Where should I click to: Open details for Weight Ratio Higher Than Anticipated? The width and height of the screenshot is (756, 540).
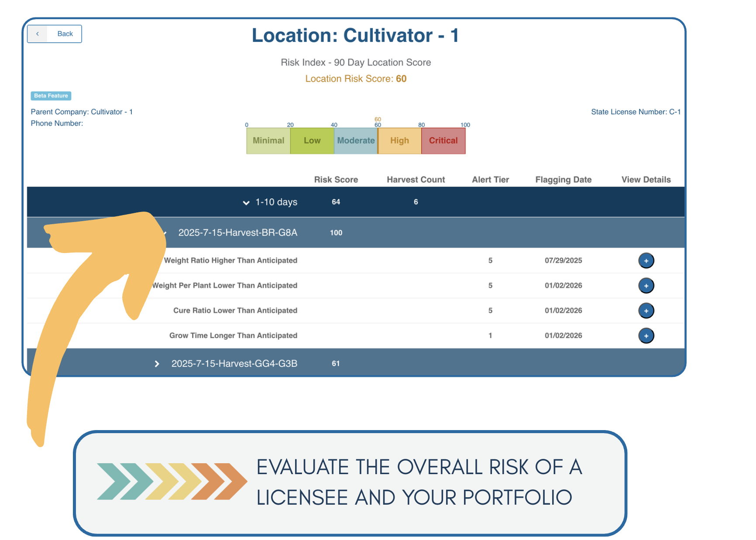tap(646, 261)
